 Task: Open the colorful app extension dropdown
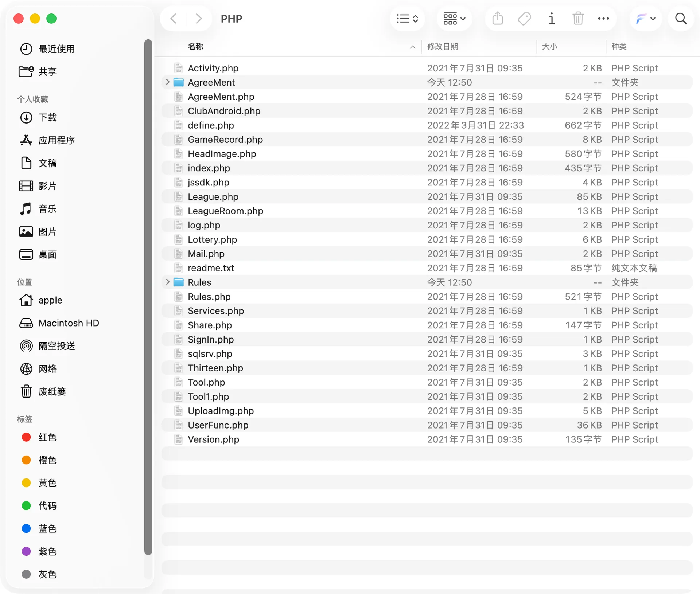[646, 19]
